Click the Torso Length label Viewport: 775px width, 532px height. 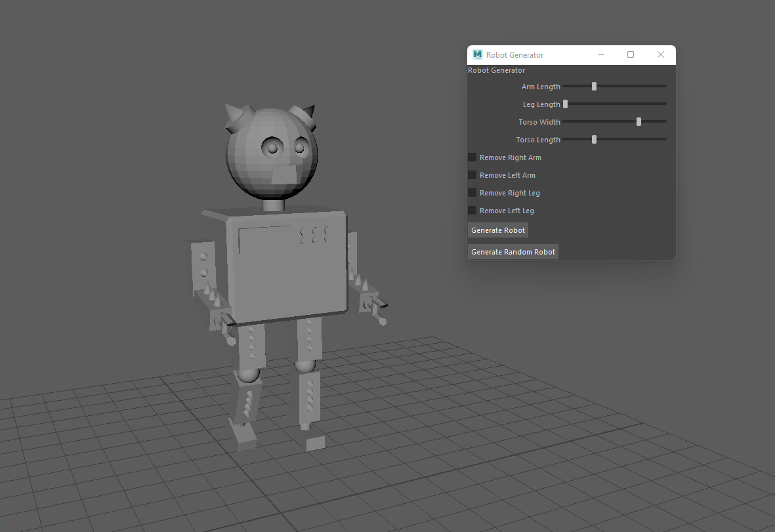click(537, 140)
